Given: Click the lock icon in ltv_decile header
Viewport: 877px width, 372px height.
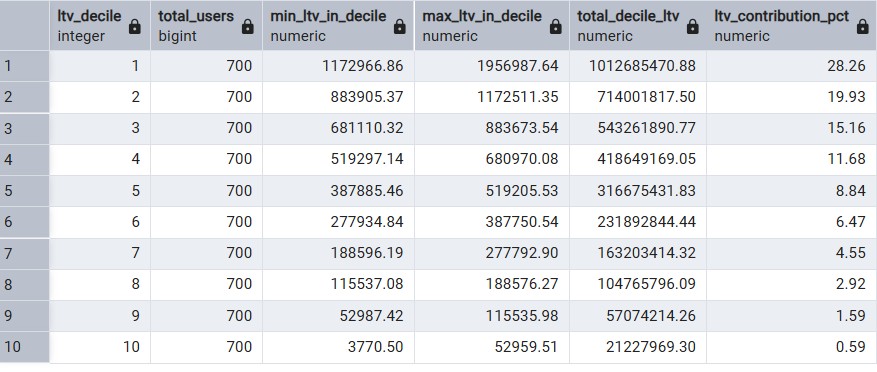Looking at the screenshot, I should click(135, 26).
